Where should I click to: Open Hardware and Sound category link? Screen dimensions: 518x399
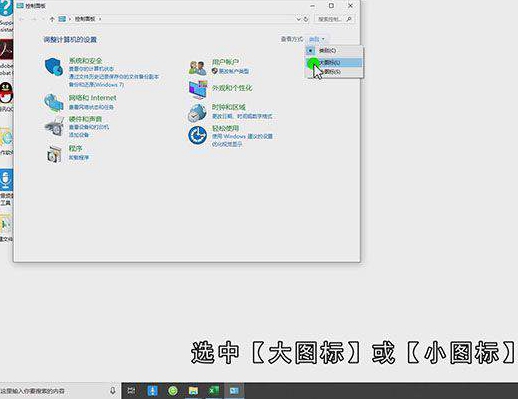(x=85, y=119)
